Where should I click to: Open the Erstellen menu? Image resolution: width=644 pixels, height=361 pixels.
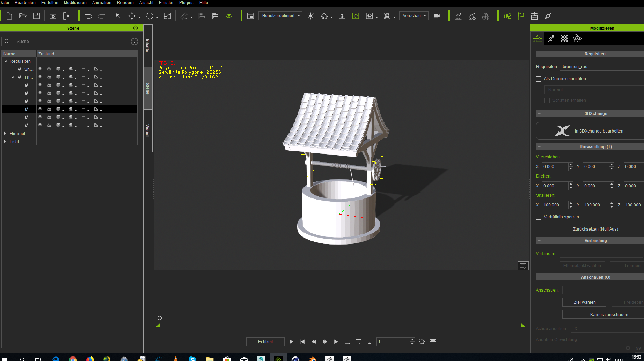[50, 3]
